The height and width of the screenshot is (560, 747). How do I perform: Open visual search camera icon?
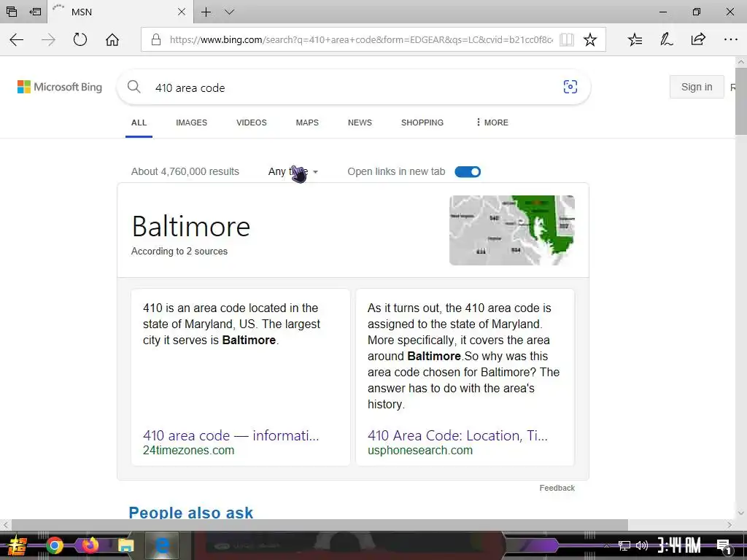click(x=570, y=87)
